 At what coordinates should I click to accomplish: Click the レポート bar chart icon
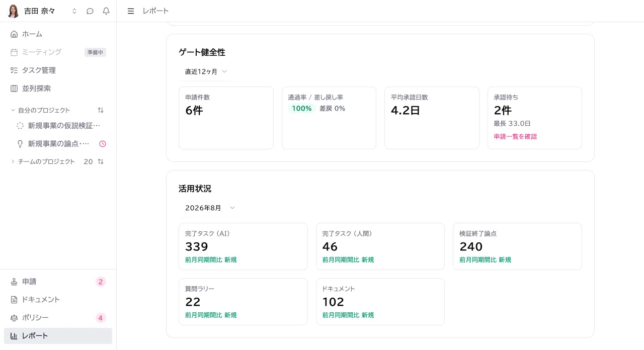pos(14,336)
